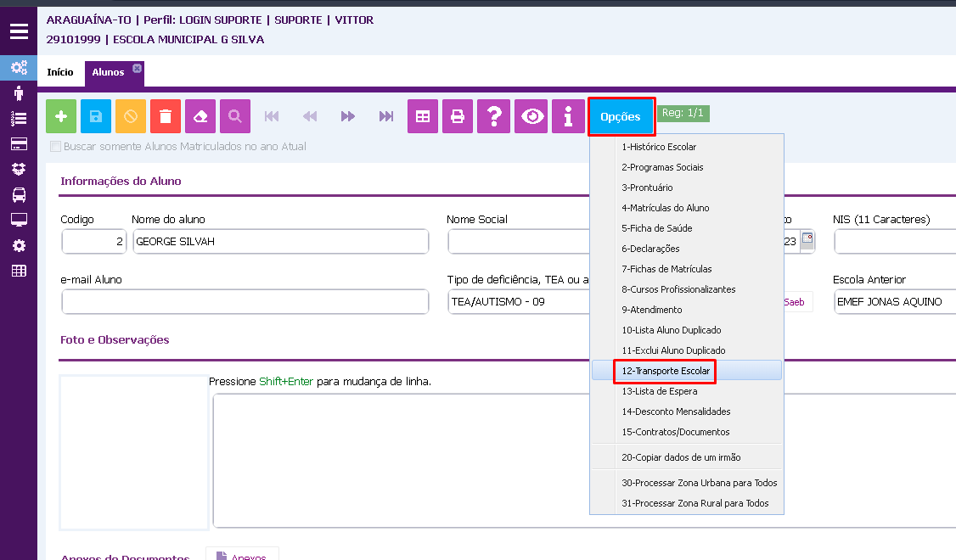Go to next record arrow
Screen dimensions: 956x560
[348, 116]
